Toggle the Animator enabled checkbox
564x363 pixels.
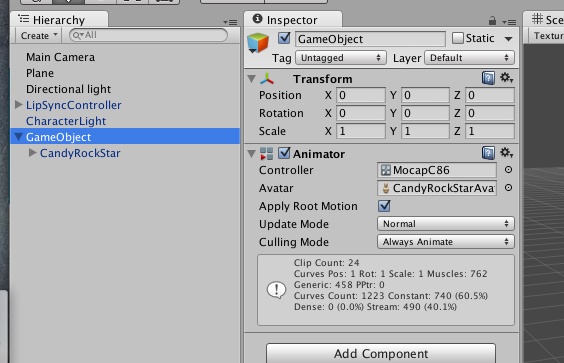click(284, 153)
